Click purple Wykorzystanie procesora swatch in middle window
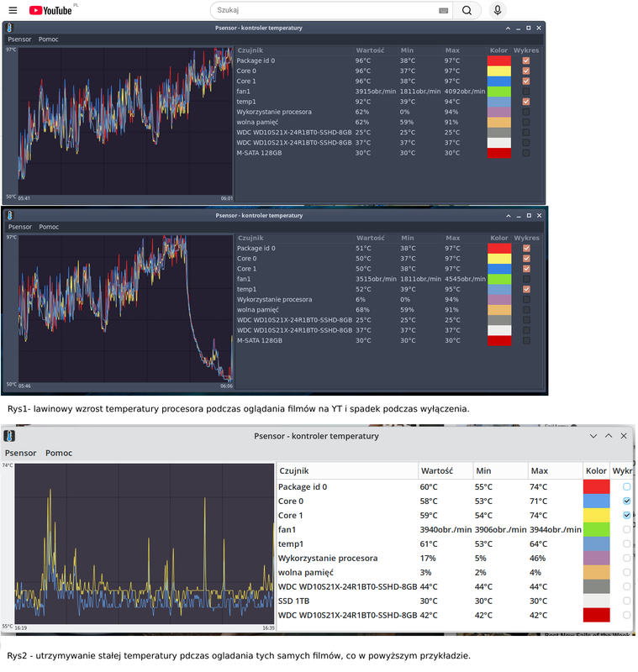638x672 pixels. tap(499, 300)
